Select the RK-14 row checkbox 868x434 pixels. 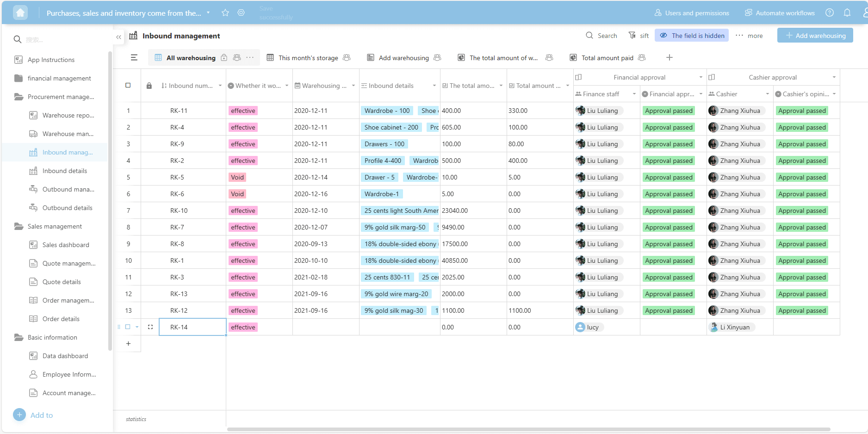tap(128, 327)
